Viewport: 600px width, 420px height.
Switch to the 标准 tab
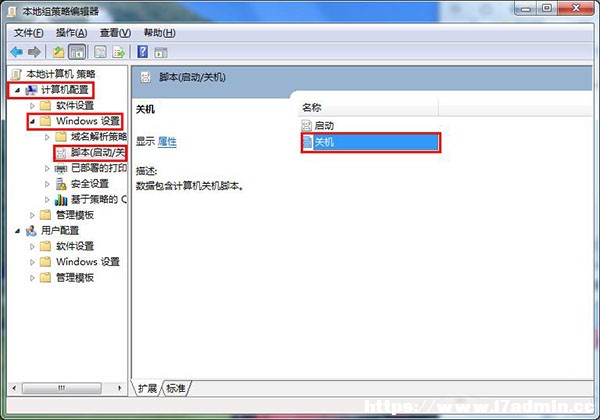click(176, 389)
